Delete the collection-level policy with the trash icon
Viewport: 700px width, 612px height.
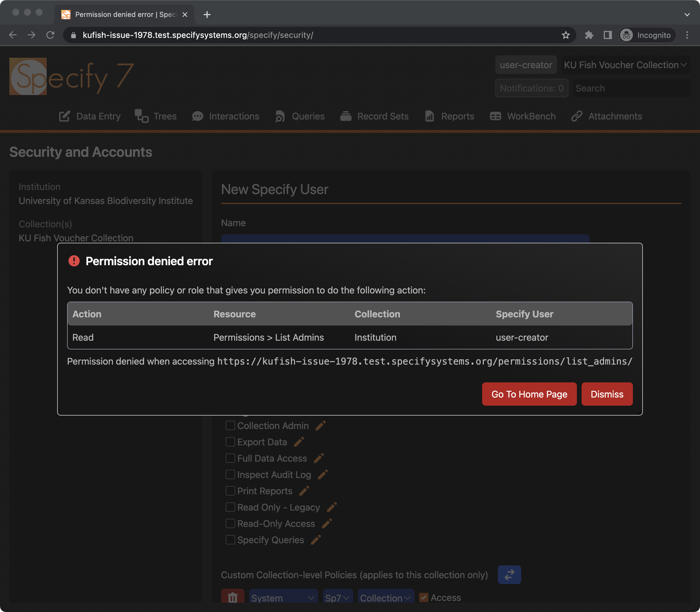click(x=233, y=598)
